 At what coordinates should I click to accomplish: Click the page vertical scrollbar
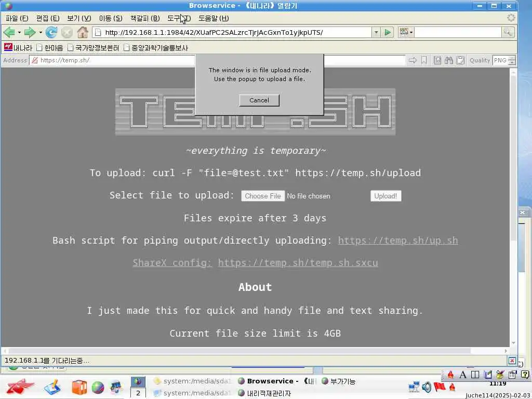(513, 207)
